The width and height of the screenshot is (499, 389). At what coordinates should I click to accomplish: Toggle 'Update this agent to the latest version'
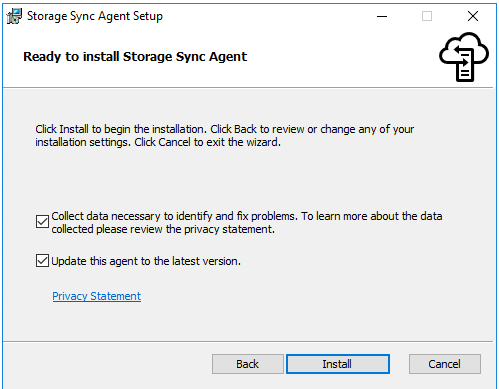click(42, 261)
